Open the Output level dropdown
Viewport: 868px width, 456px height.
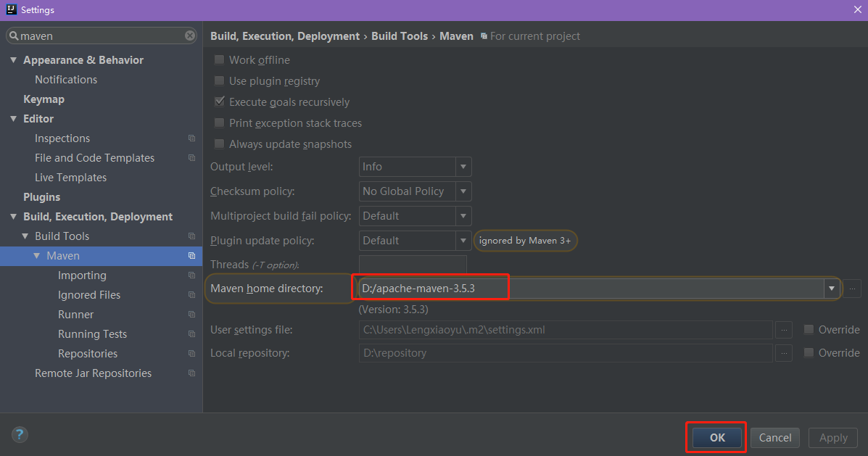click(463, 167)
